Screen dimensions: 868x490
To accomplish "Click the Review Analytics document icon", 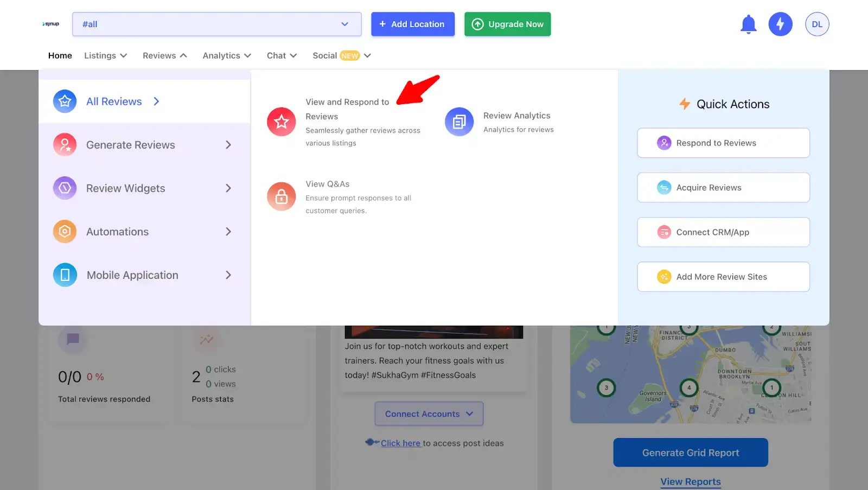I will [x=459, y=122].
